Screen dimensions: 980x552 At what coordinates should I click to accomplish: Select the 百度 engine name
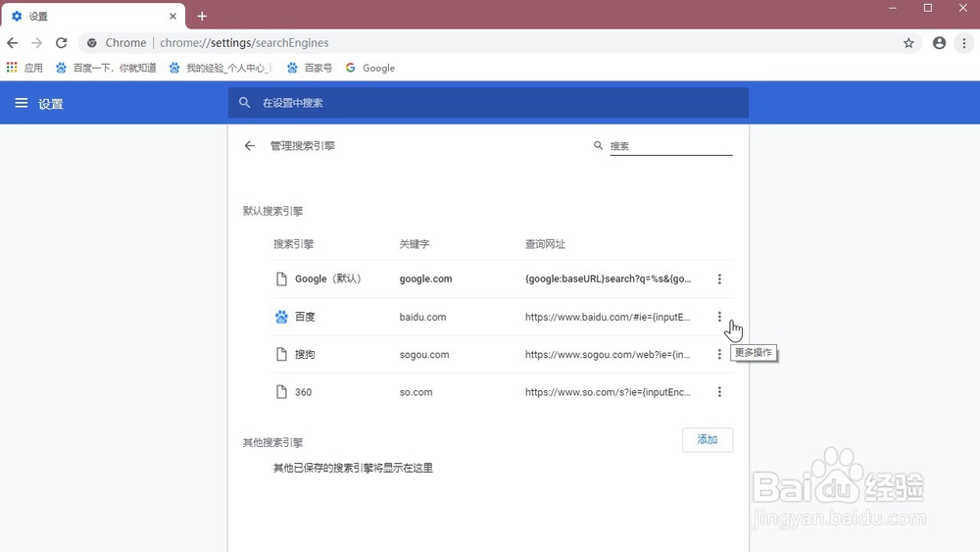(x=305, y=317)
